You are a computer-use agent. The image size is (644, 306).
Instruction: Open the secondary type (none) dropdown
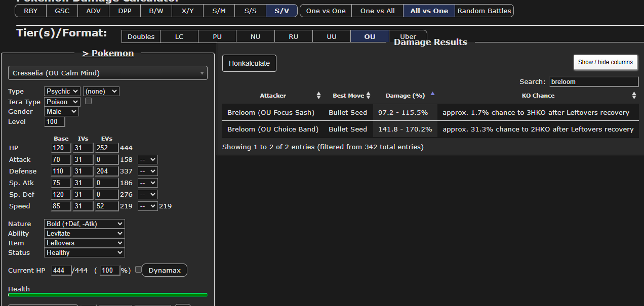tap(101, 91)
